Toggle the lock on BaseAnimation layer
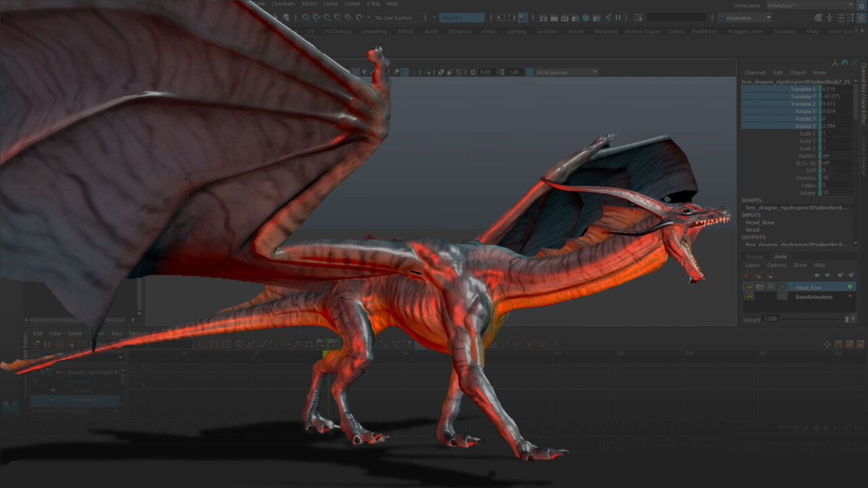 (x=749, y=297)
